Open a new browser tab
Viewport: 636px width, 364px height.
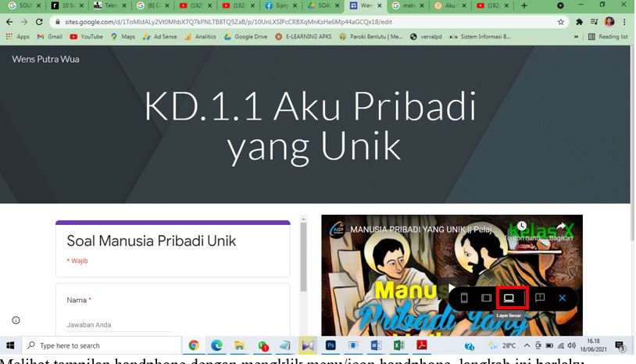524,6
